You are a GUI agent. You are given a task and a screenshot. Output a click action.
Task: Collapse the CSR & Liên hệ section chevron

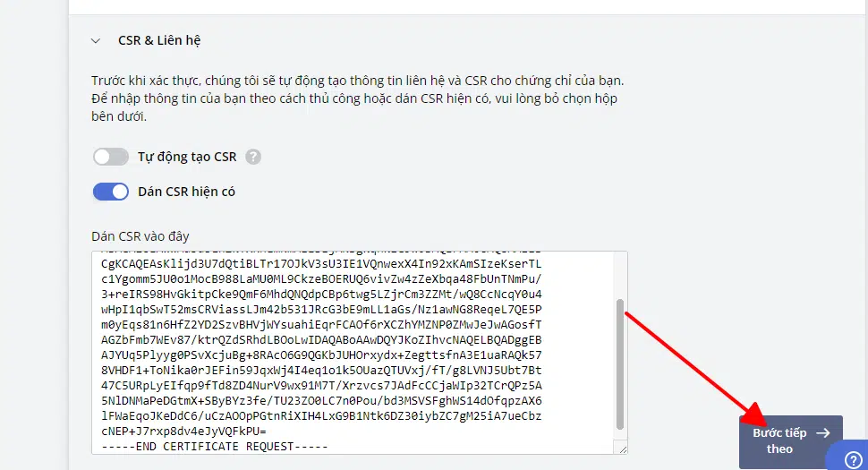(95, 41)
